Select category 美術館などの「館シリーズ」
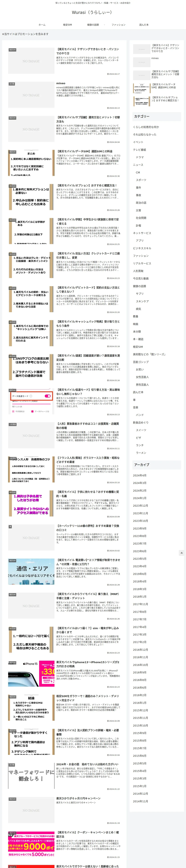Screen dimensions: 186x868 (149, 354)
